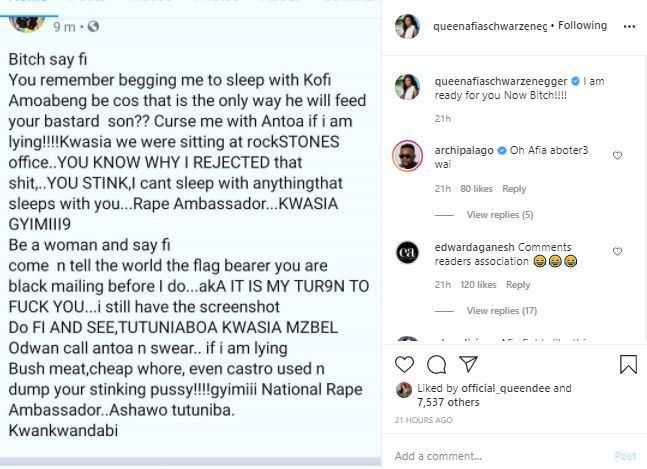Like the post with the heart icon
This screenshot has width=647, height=469.
(x=405, y=364)
